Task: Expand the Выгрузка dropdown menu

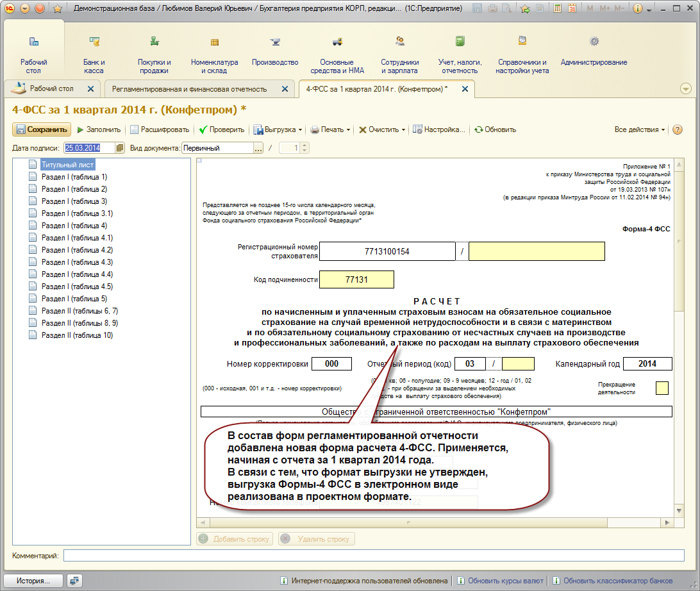Action: pos(278,129)
